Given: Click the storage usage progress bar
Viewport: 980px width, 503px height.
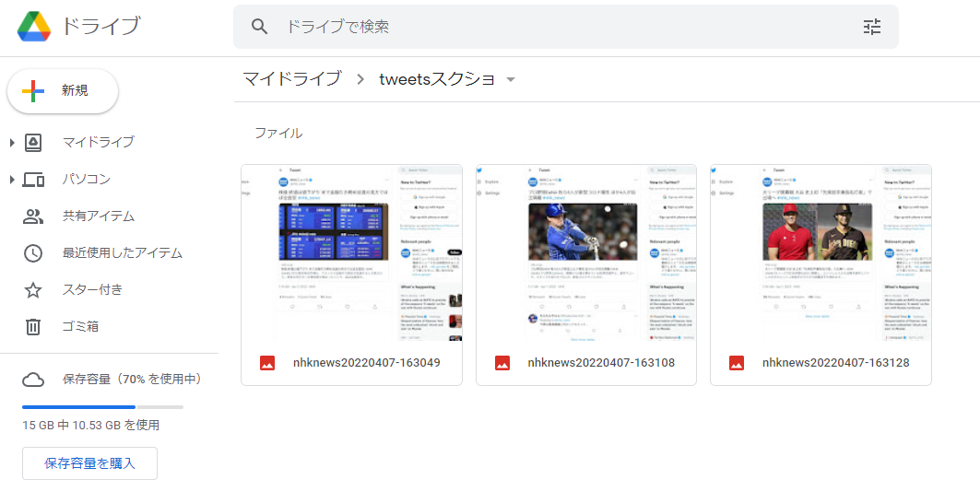Looking at the screenshot, I should [x=102, y=407].
